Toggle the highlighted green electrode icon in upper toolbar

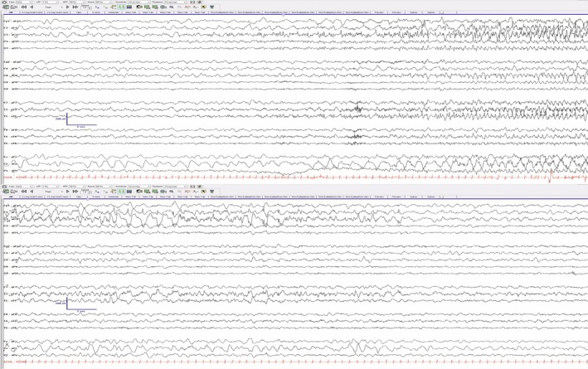pyautogui.click(x=121, y=7)
